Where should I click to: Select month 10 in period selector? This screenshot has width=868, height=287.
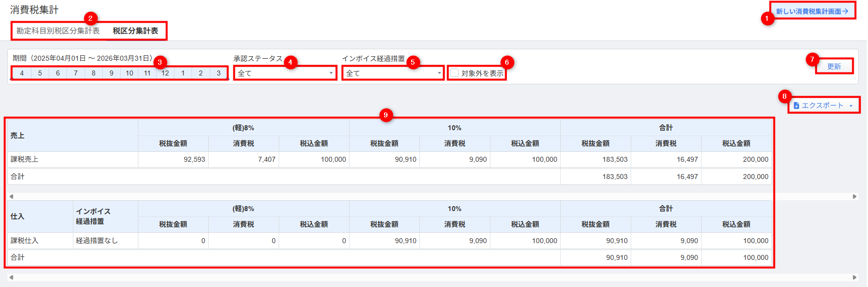click(129, 73)
